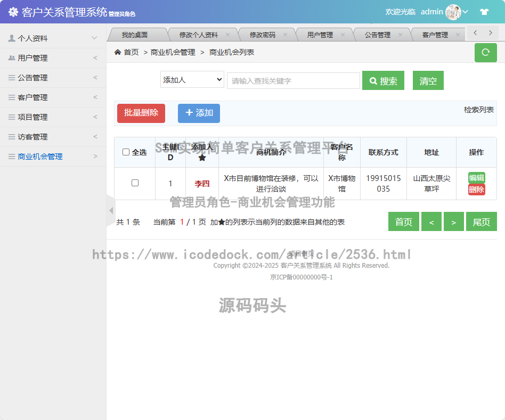Viewport: 505px width, 420px height.
Task: Open the 添加人 search field dropdown
Action: [192, 79]
